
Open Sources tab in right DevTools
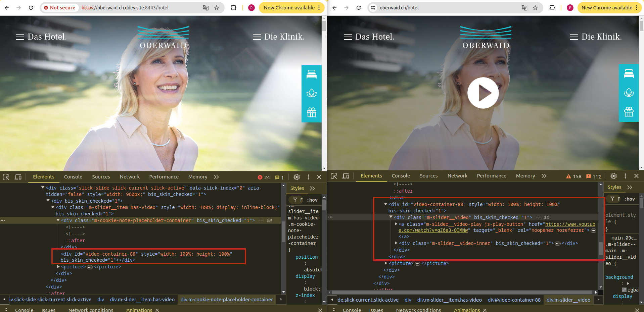coord(428,176)
